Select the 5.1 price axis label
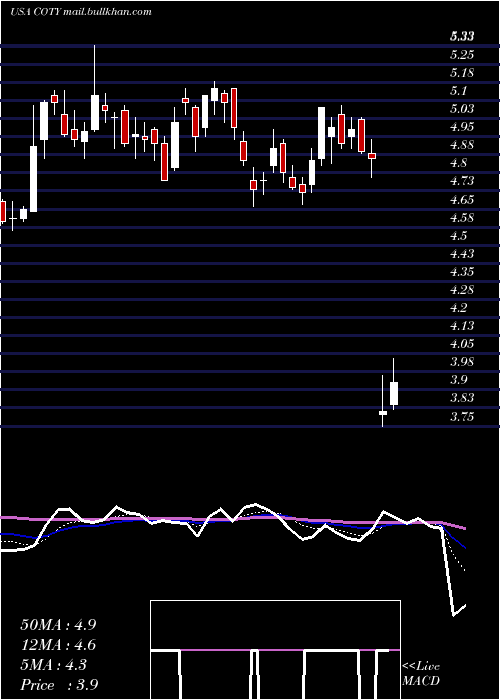Image resolution: width=500 pixels, height=700 pixels. [x=458, y=91]
